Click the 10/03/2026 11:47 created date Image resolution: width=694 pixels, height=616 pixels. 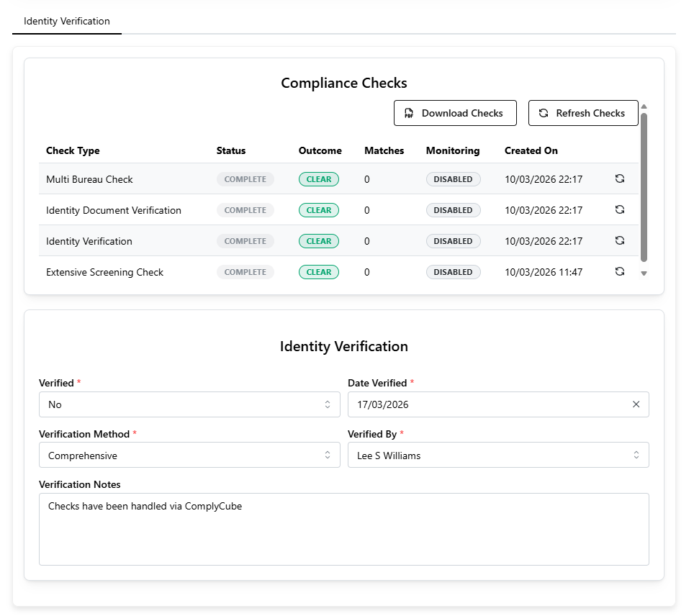[x=544, y=272]
